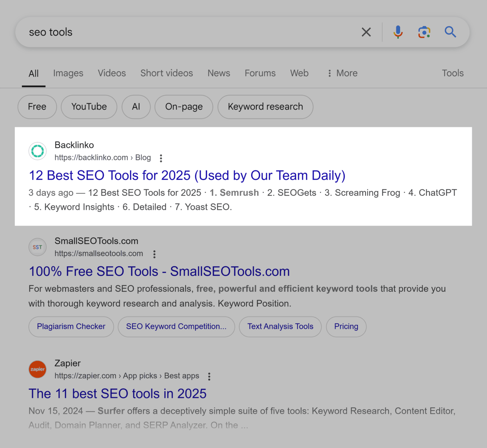Apply the Keyword research filter chip
Screen dimensions: 487x448
pyautogui.click(x=265, y=107)
